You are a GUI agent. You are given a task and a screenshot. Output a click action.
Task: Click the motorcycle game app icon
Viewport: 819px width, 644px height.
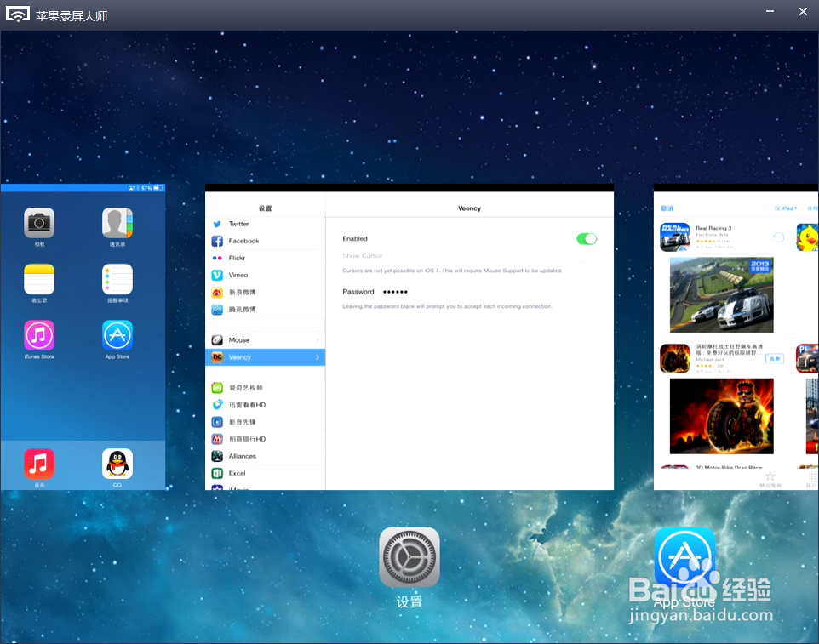tap(675, 358)
